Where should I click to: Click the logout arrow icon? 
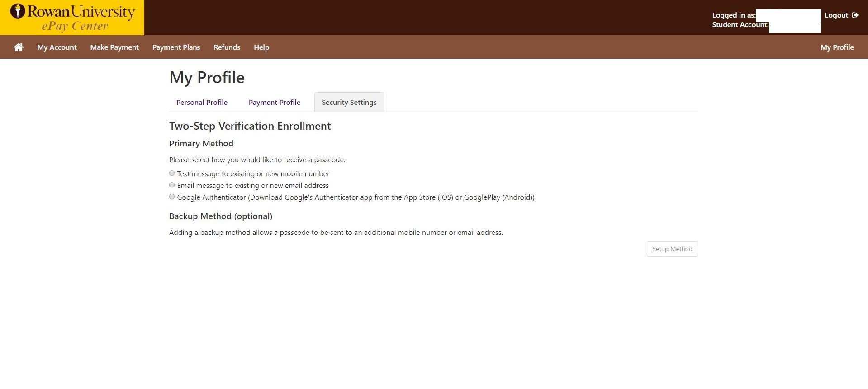[855, 15]
